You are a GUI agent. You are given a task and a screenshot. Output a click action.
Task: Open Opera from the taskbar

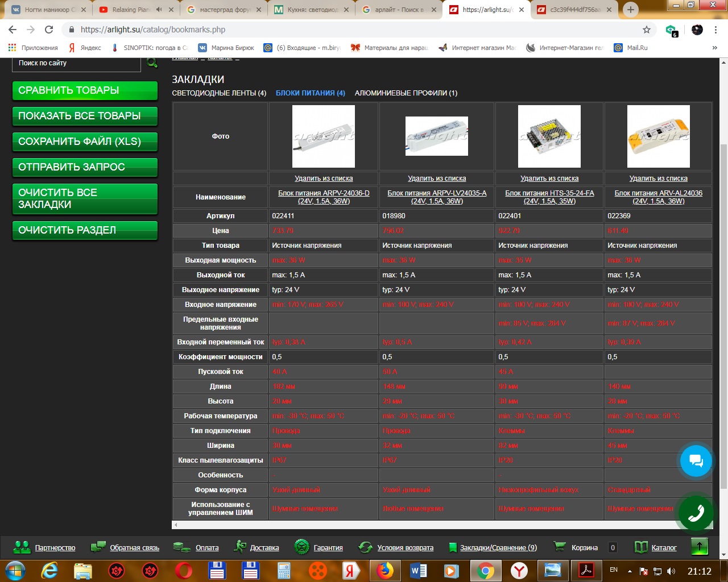pyautogui.click(x=183, y=570)
